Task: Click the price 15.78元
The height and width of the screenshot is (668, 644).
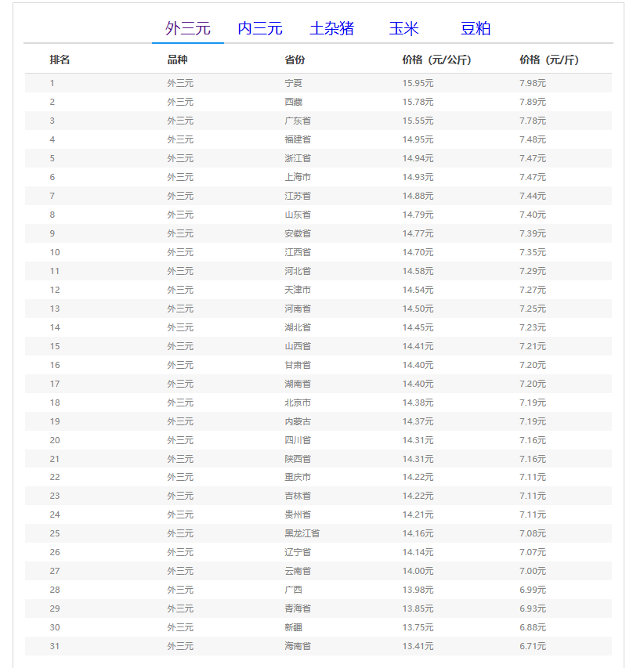Action: click(x=418, y=102)
